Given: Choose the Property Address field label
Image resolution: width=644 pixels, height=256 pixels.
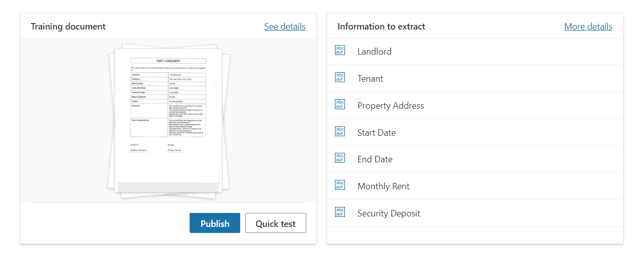Looking at the screenshot, I should click(x=390, y=106).
